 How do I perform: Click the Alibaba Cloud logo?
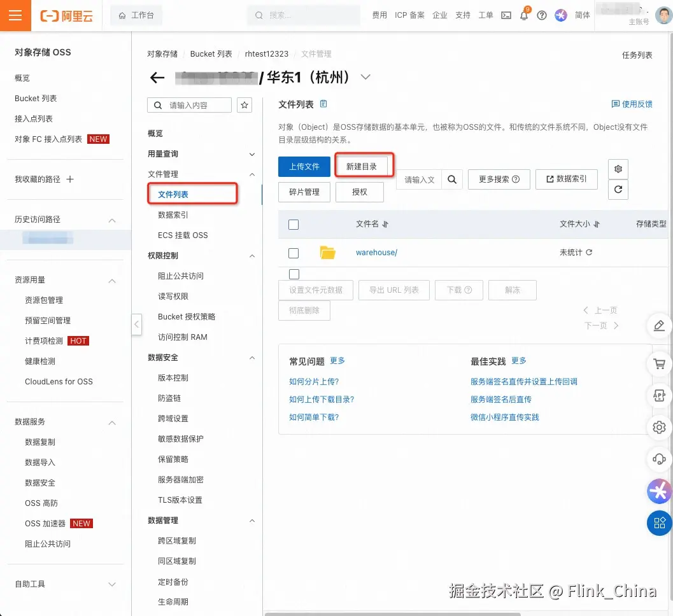click(x=66, y=16)
